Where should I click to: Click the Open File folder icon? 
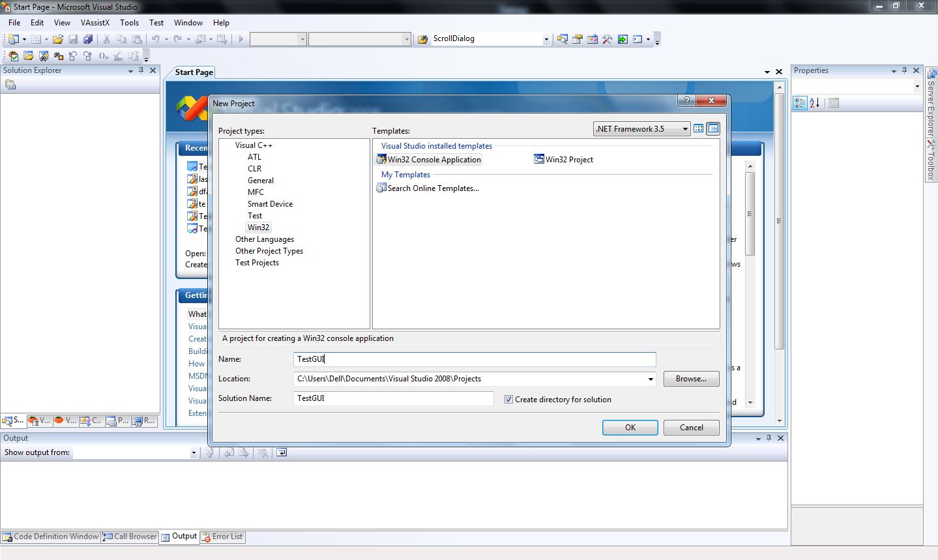pos(58,39)
